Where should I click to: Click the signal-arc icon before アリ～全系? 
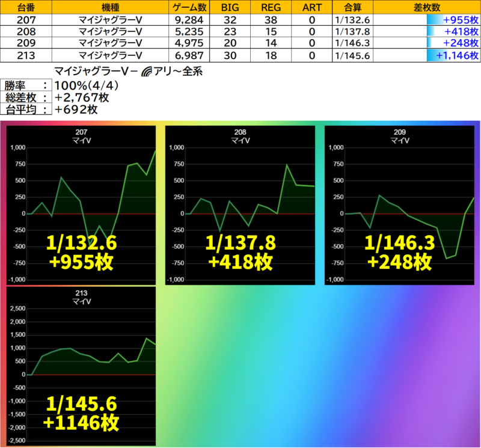[147, 72]
